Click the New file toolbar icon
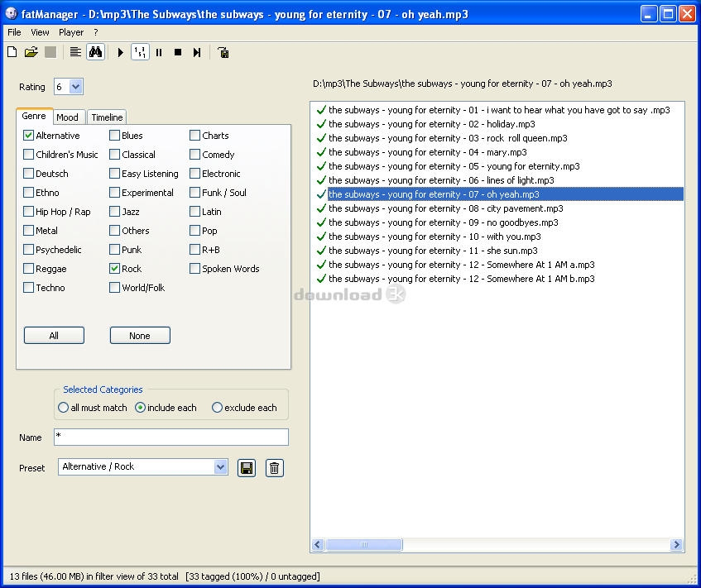The width and height of the screenshot is (701, 588). 12,52
